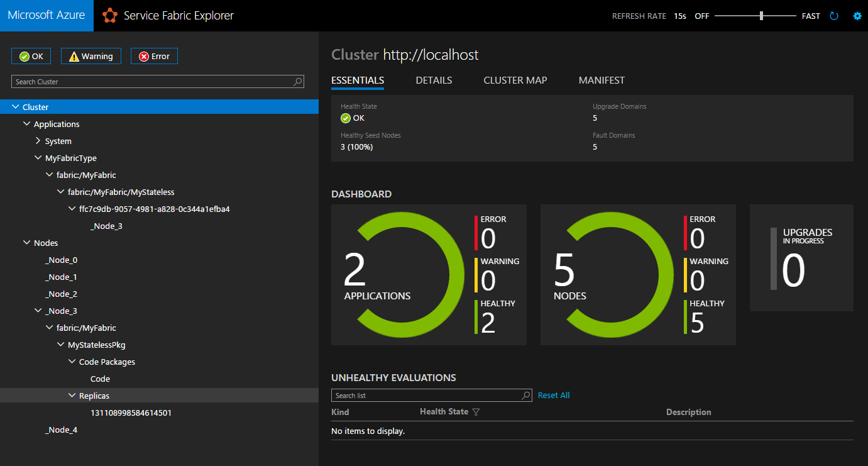
Task: Collapse the Cluster tree node chevron
Action: tap(16, 107)
